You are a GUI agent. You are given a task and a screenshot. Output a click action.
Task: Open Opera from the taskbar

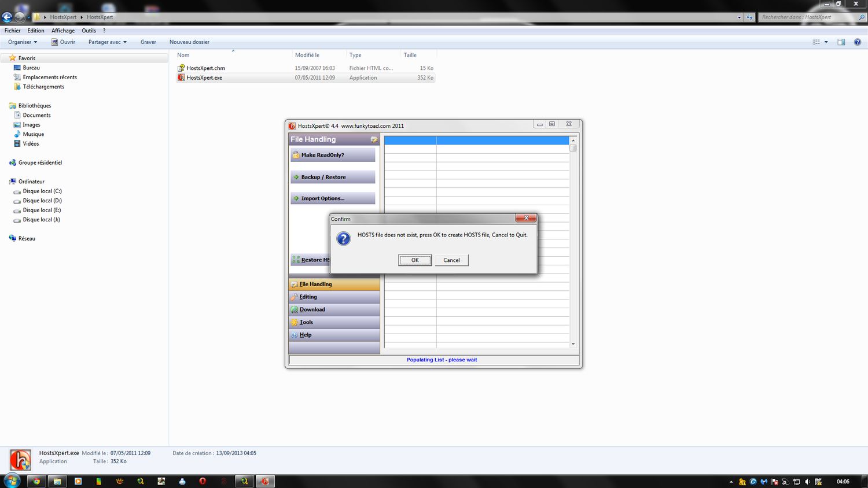pos(203,481)
